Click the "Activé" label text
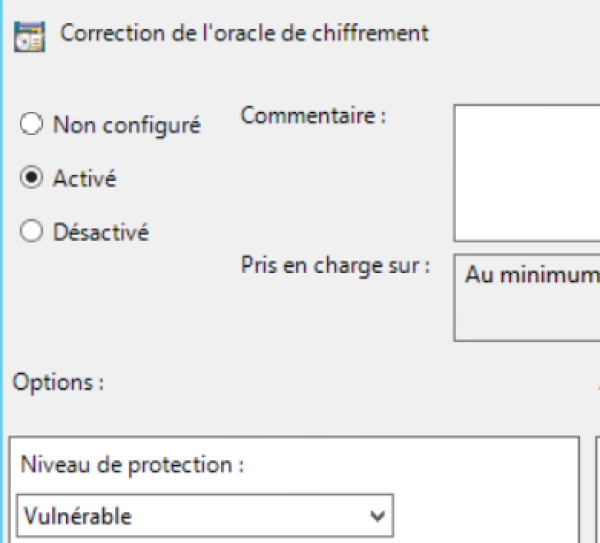Viewport: 600px width, 543px height. (x=85, y=179)
